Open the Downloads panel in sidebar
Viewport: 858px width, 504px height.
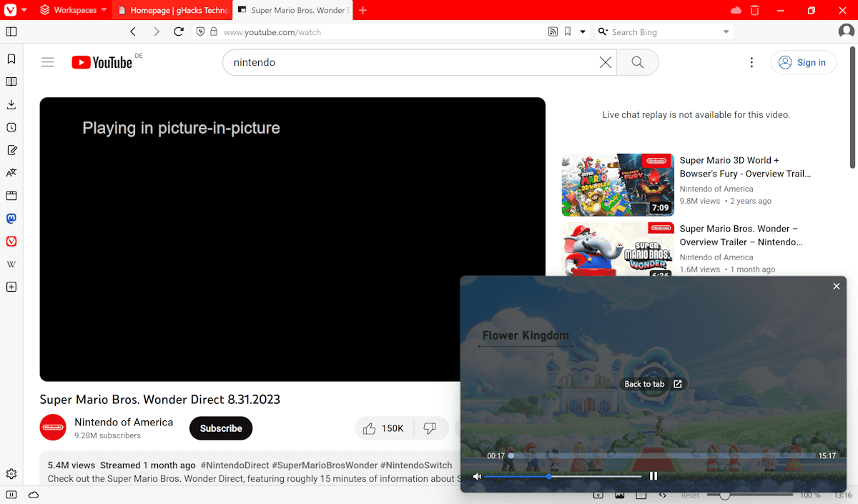pos(11,104)
